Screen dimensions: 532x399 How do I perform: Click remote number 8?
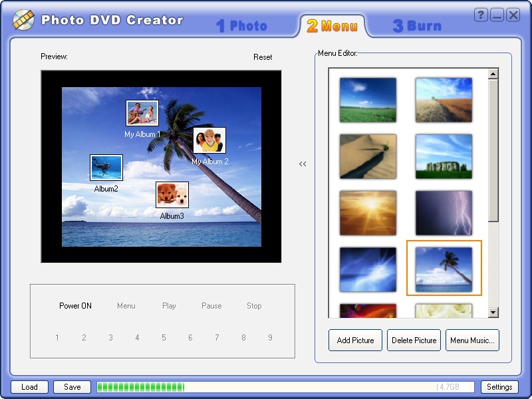point(243,338)
